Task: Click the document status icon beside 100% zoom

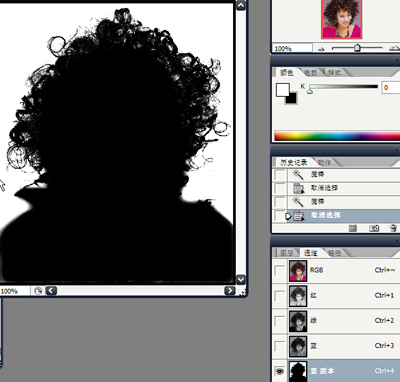Action: tap(38, 291)
